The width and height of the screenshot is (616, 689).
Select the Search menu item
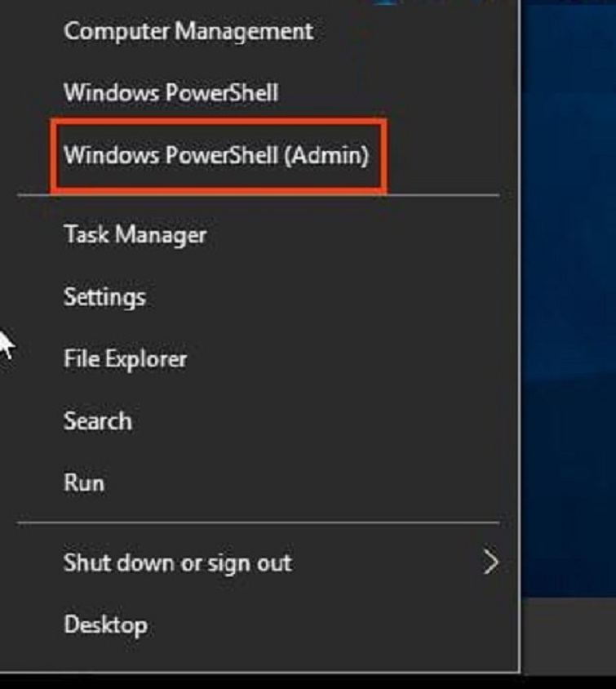[97, 421]
